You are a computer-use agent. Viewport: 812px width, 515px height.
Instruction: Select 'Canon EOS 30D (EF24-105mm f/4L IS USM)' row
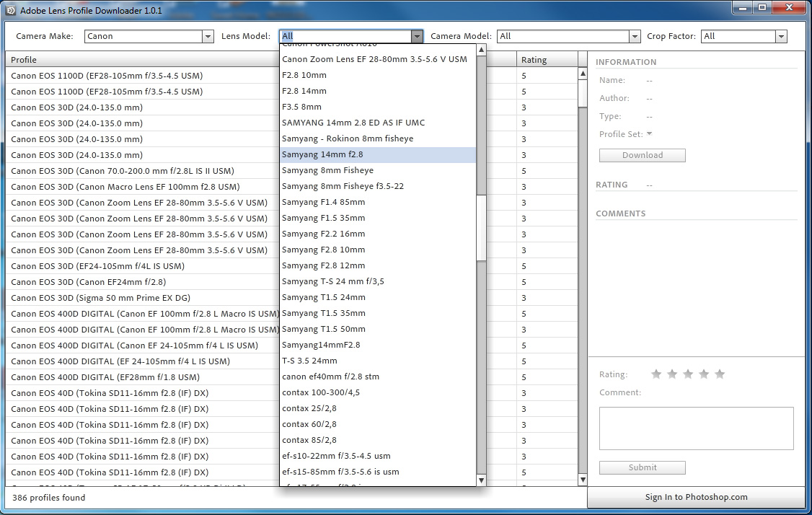[x=142, y=265]
